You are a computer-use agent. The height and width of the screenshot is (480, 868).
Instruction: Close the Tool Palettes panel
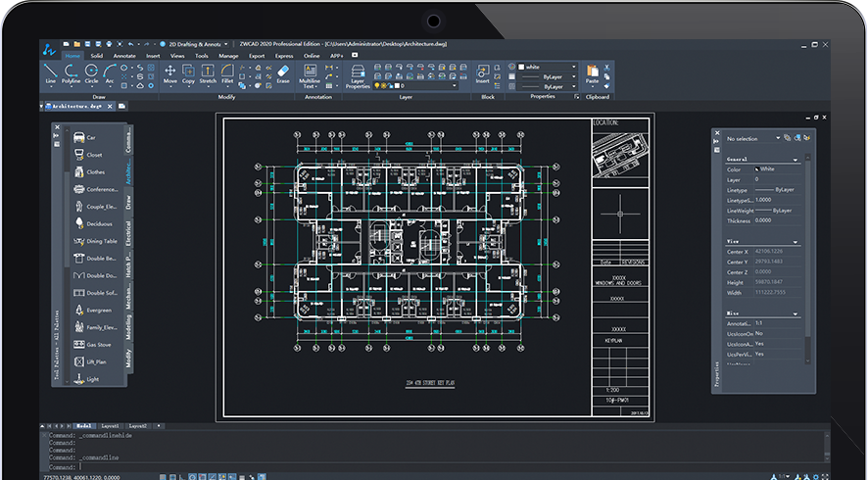(x=56, y=125)
